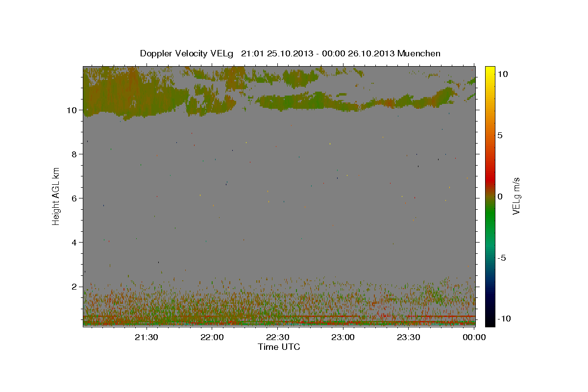
Task: Click the black bottom of the colorbar
Action: point(490,321)
